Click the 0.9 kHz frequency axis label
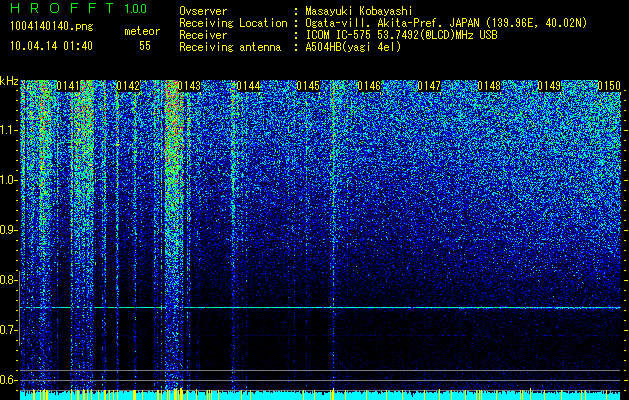The width and height of the screenshot is (629, 400). click(x=9, y=230)
